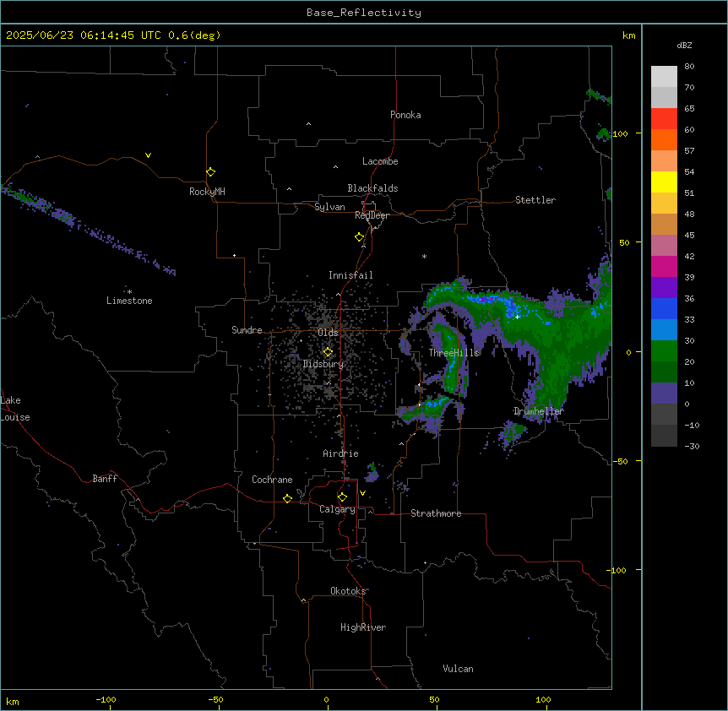Pick the bright green 30-20 dBZ swatch
This screenshot has height=711, width=728.
tap(664, 351)
